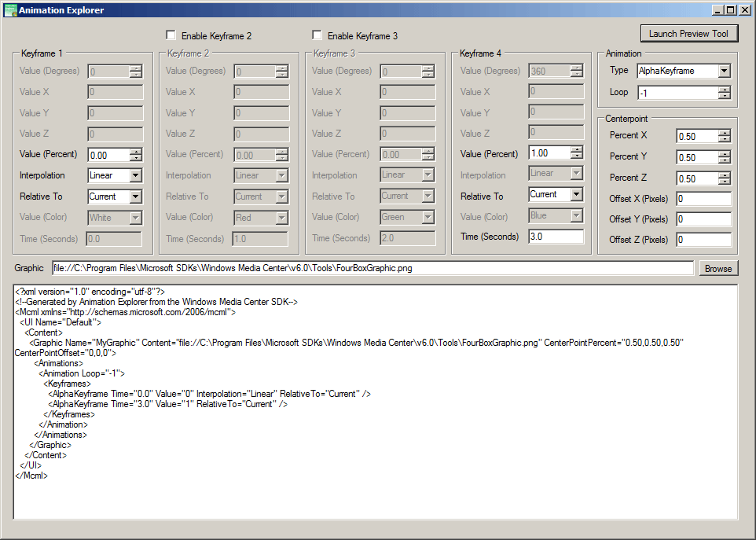Increase Keyframe 4 Value (Percent) spinner
756x540 pixels.
[577, 150]
